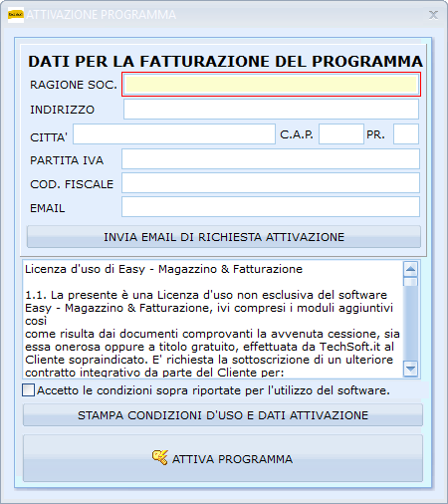Click the yellow app icon in title bar
The height and width of the screenshot is (504, 448).
coord(16,15)
